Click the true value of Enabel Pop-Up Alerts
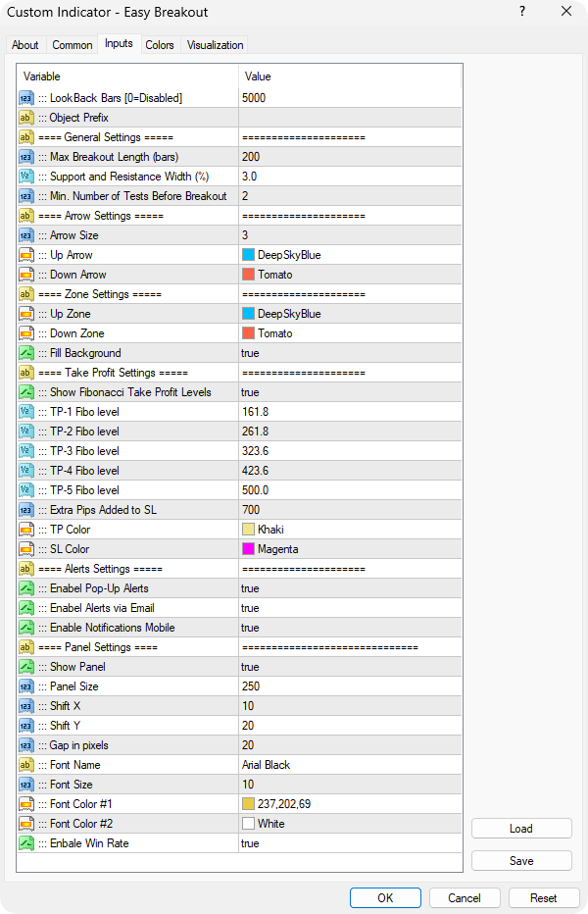 click(250, 588)
